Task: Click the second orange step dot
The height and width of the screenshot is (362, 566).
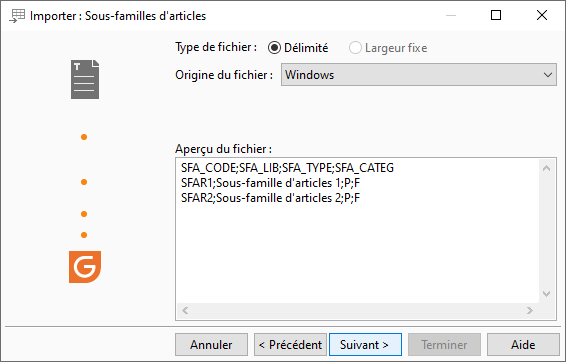Action: pos(84,182)
